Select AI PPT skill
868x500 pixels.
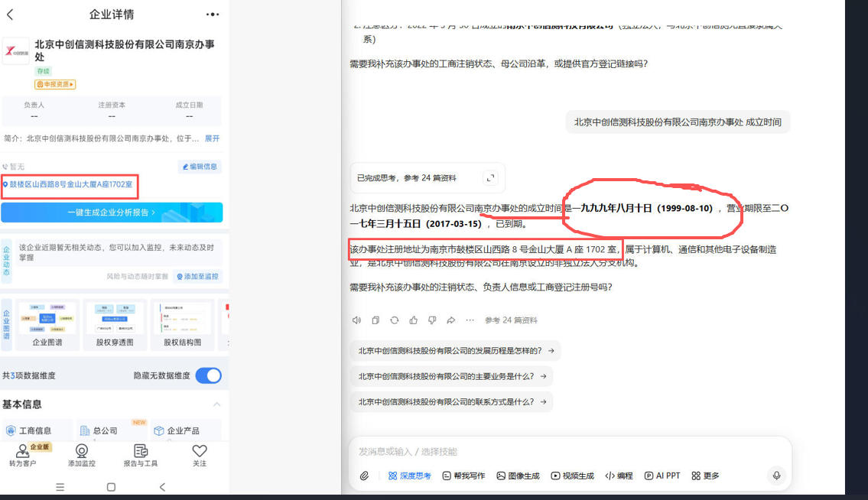click(662, 476)
